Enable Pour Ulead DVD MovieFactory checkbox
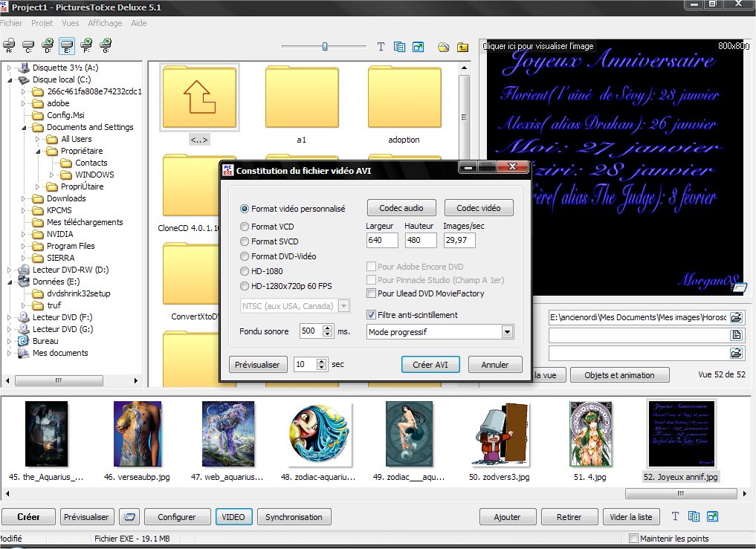Screen dimensions: 756x549 [x=372, y=293]
